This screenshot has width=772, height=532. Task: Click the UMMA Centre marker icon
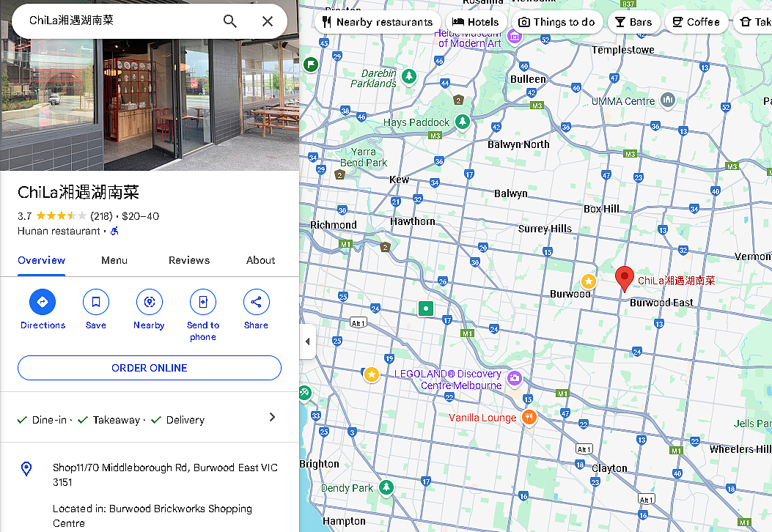coord(668,100)
